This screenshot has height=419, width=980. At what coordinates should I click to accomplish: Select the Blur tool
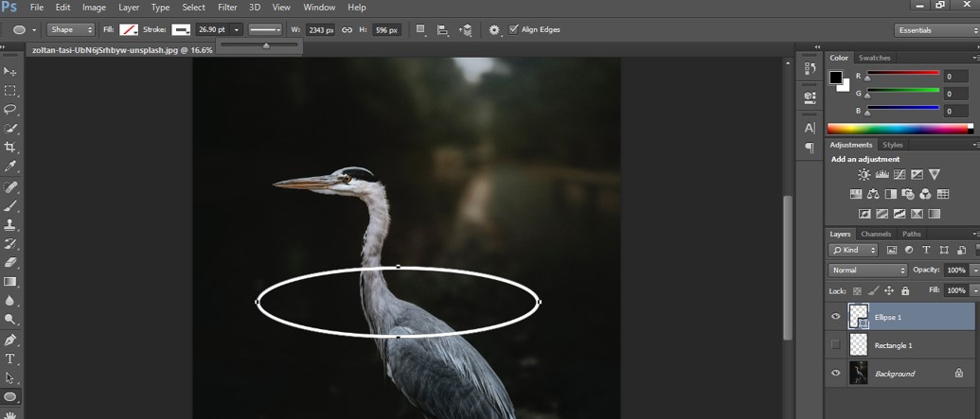[x=10, y=301]
